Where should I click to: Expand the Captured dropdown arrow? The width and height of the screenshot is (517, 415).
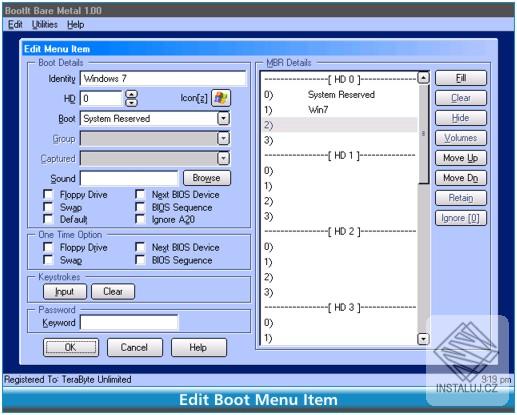[x=223, y=158]
